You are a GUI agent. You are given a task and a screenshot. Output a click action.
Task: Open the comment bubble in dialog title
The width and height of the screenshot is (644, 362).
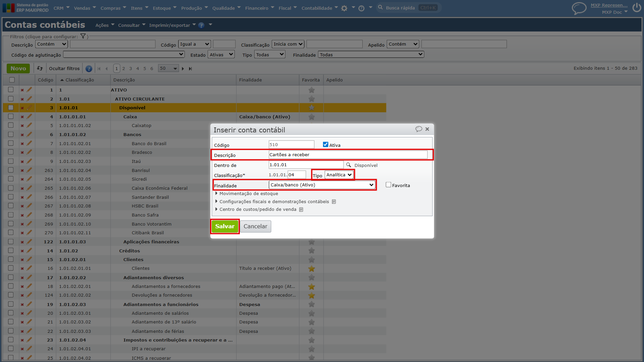coord(418,129)
